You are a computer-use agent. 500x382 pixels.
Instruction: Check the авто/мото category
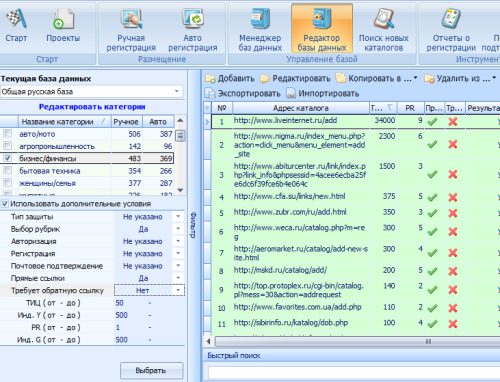[x=7, y=134]
